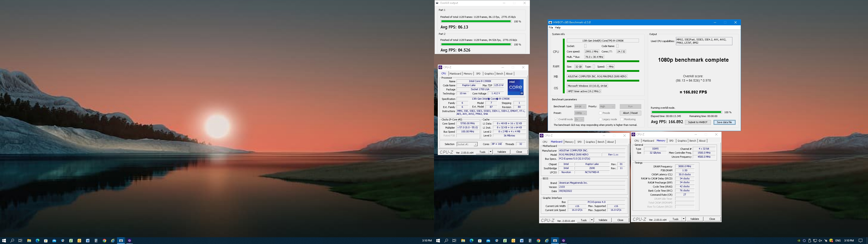Switch to Graphics tab in CPU-Z Memory window
This screenshot has height=244, width=868.
682,141
